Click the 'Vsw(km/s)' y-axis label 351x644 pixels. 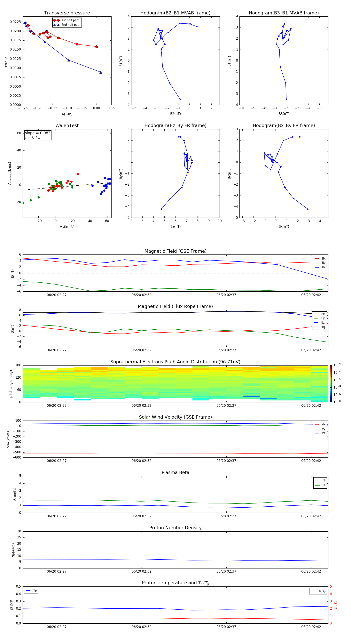(x=8, y=439)
